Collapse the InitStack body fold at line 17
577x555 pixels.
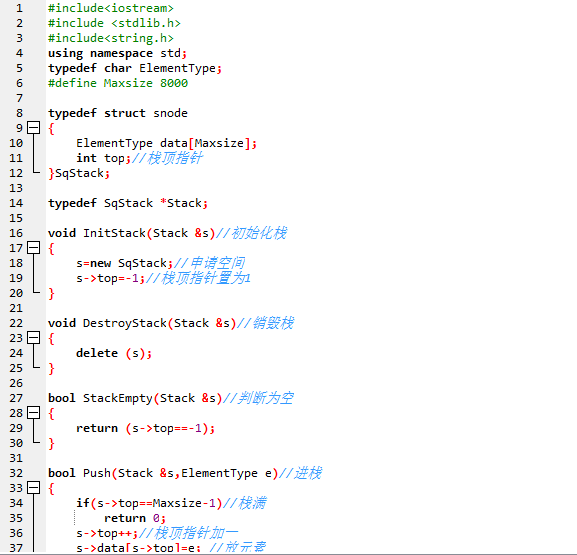(33, 248)
